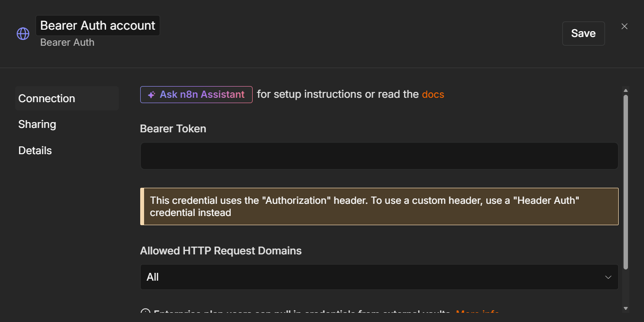Click the globe credential icon
Viewport: 644px width, 322px height.
tap(23, 34)
